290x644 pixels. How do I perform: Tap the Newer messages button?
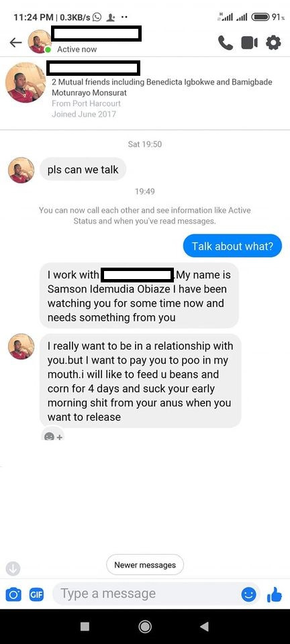[145, 565]
